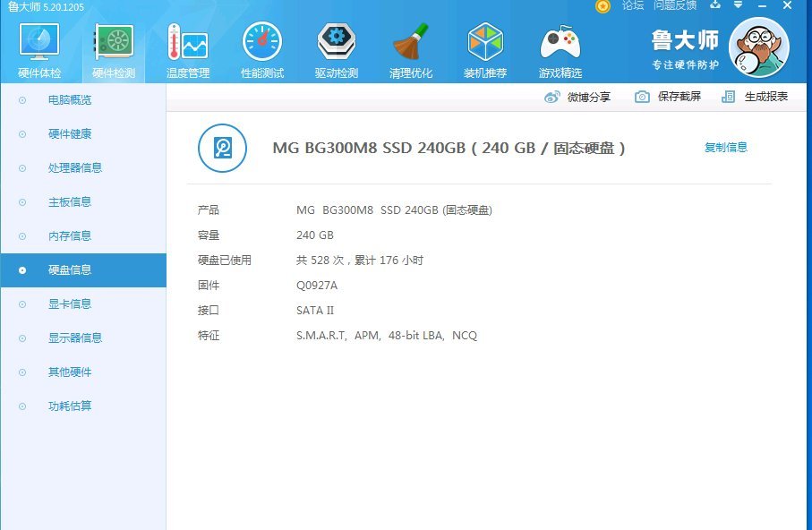
Task: Share via 微博分享 button
Action: coord(577,97)
